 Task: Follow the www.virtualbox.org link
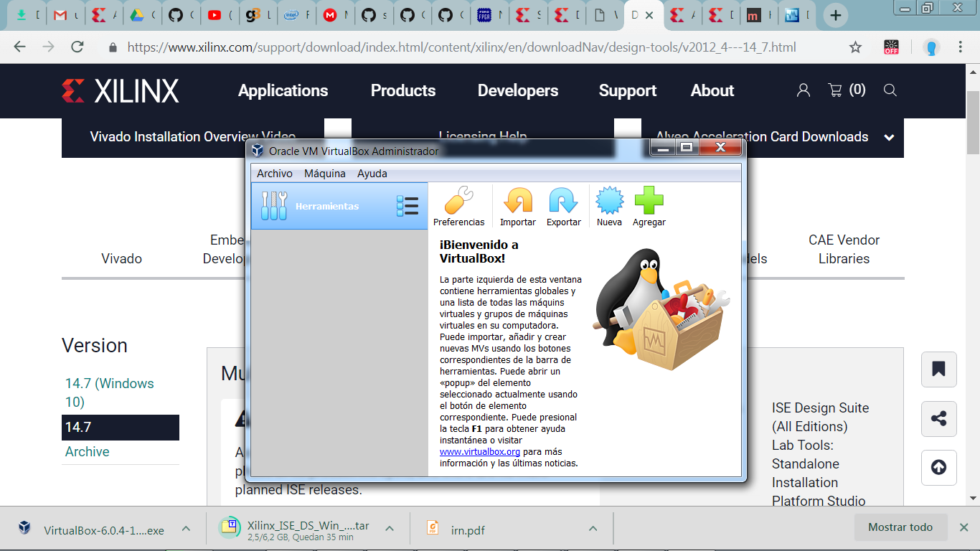coord(479,452)
